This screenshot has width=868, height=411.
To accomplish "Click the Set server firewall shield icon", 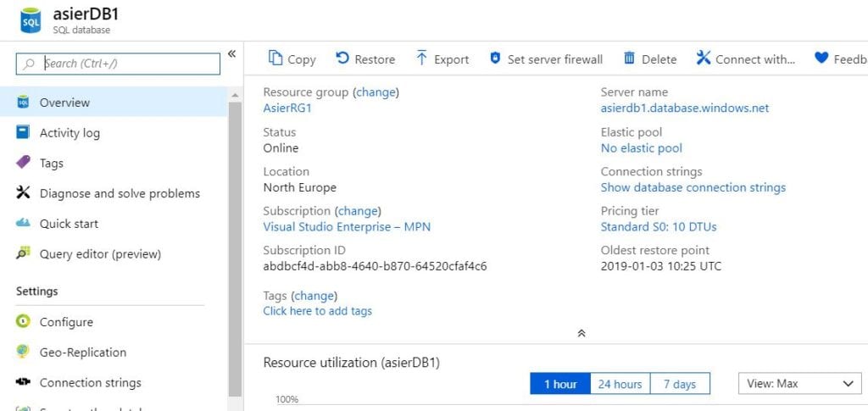I will point(495,58).
